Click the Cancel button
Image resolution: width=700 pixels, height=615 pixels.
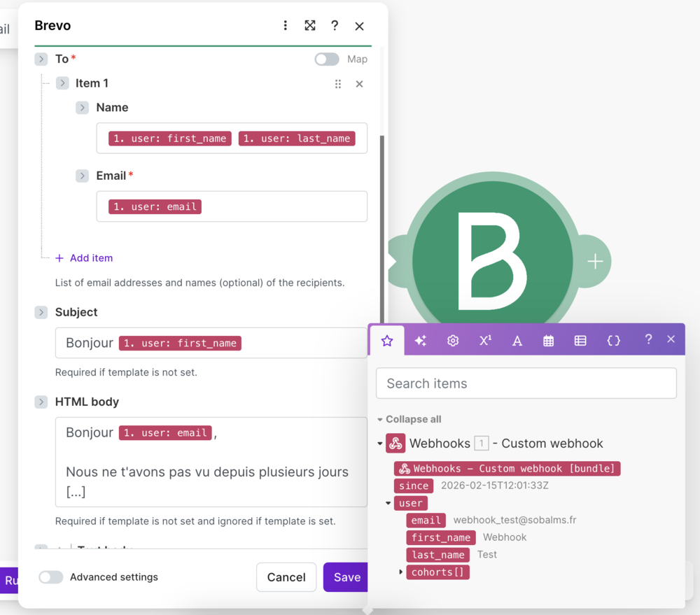click(286, 577)
